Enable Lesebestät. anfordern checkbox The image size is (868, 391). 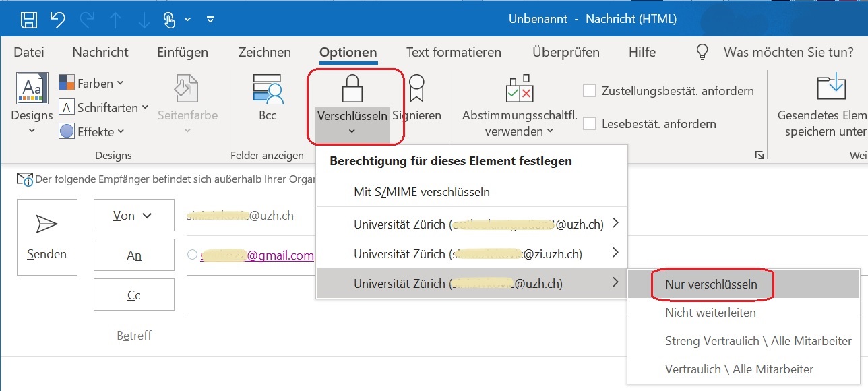pyautogui.click(x=590, y=123)
